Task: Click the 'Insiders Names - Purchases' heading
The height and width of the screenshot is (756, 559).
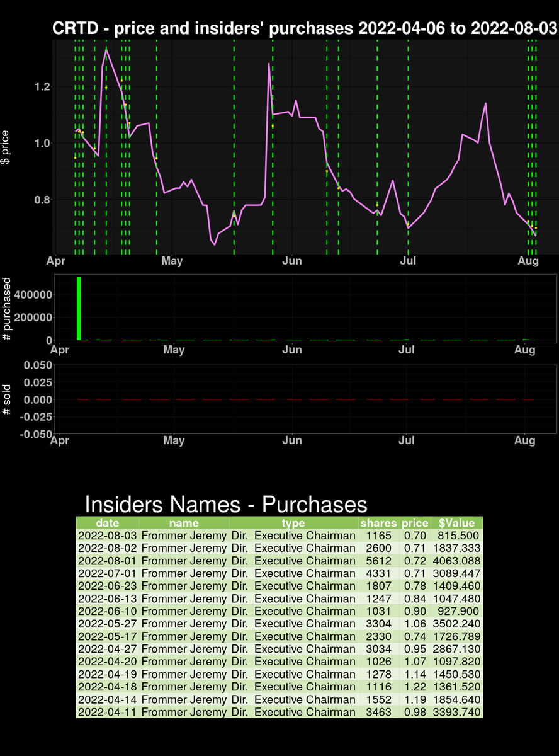Action: coord(226,504)
